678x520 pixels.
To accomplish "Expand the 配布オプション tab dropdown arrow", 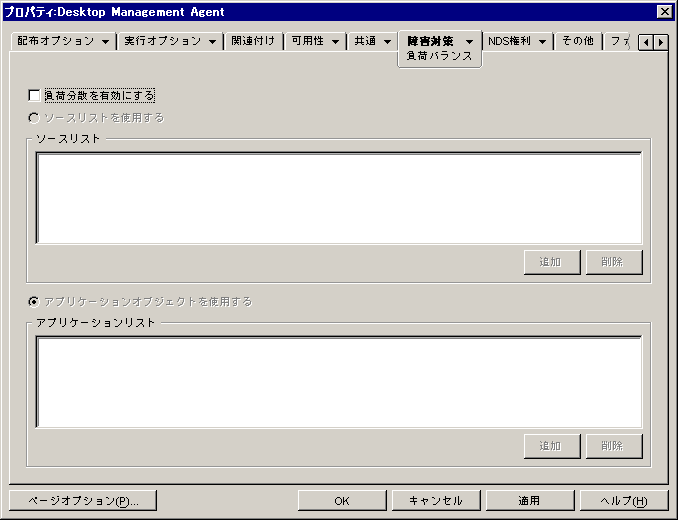I will click(106, 42).
